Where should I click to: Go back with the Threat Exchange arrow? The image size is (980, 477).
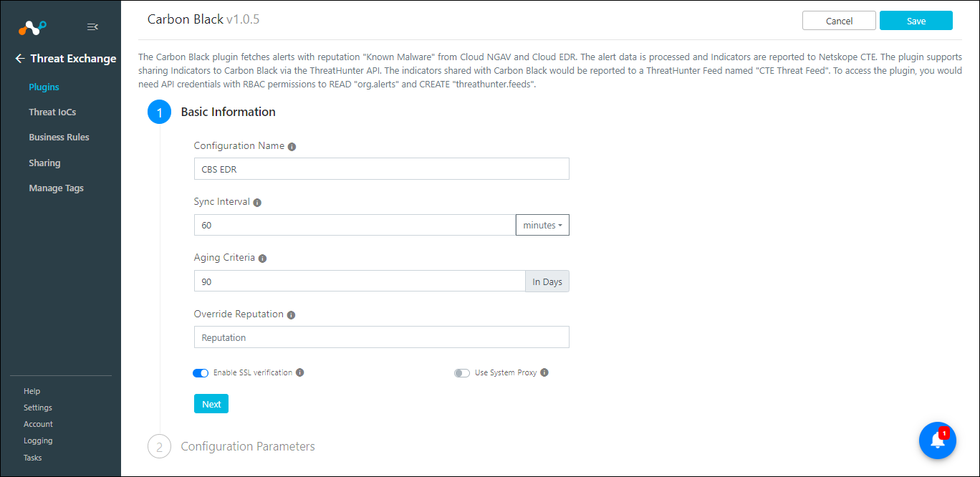pos(20,59)
